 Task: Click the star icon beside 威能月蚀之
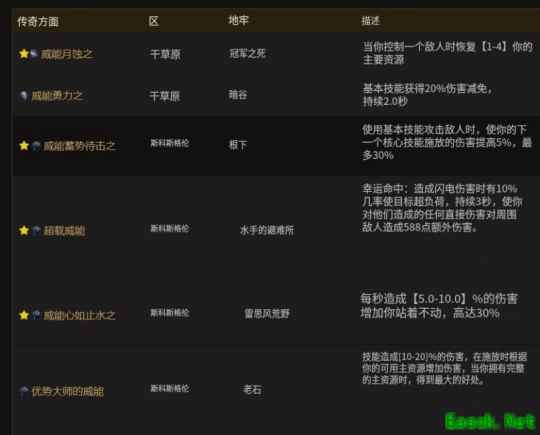(x=24, y=54)
